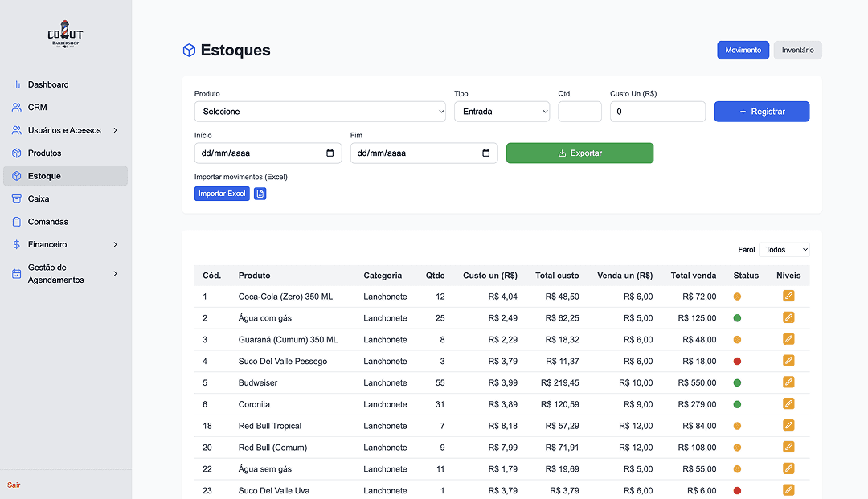
Task: Expand the Usuários e Acessos chevron
Action: click(x=115, y=130)
